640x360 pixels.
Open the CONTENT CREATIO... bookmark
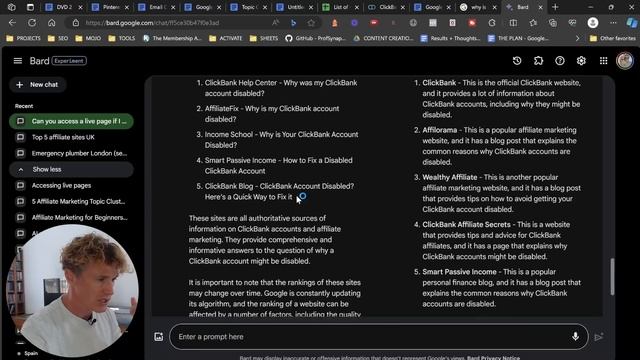tap(384, 38)
